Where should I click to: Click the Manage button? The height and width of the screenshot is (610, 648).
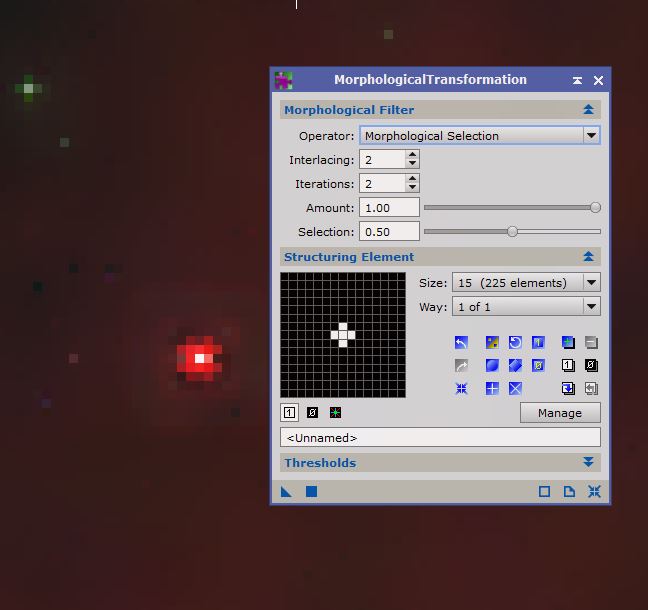[560, 413]
